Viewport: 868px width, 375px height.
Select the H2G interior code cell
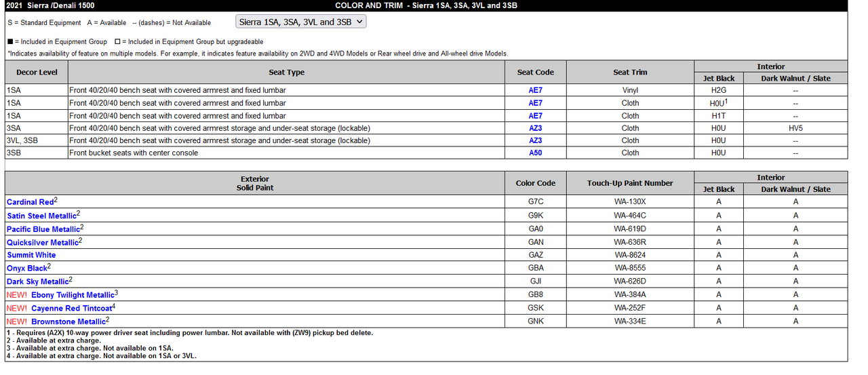(719, 90)
